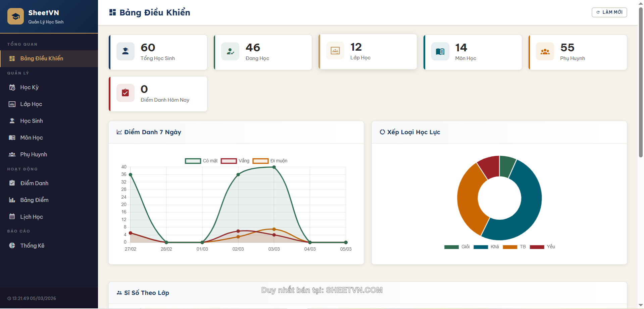Screen dimensions: 644x309
Task: Click the Môn Học book icon
Action: [440, 51]
